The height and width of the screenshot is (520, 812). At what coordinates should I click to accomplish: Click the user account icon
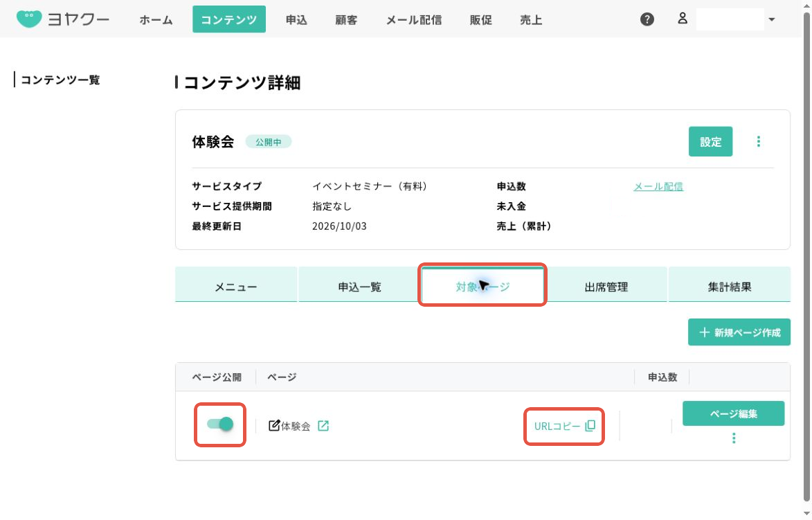(683, 19)
